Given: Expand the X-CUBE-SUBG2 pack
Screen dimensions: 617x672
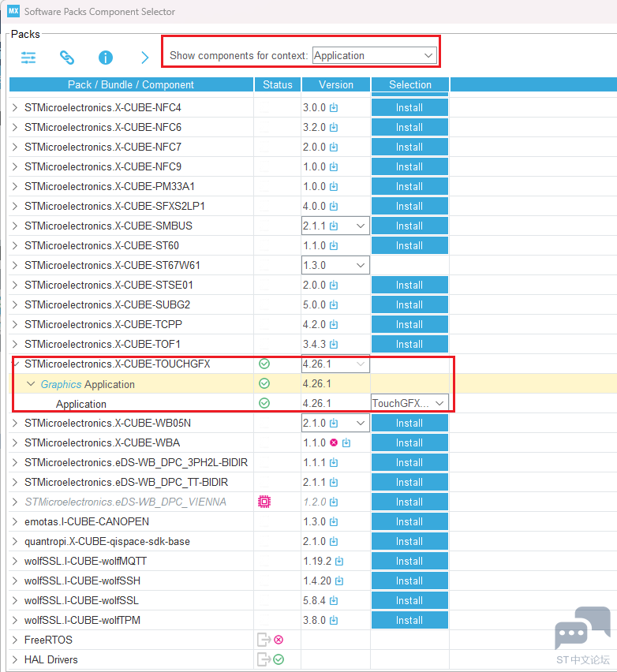Looking at the screenshot, I should pos(15,304).
